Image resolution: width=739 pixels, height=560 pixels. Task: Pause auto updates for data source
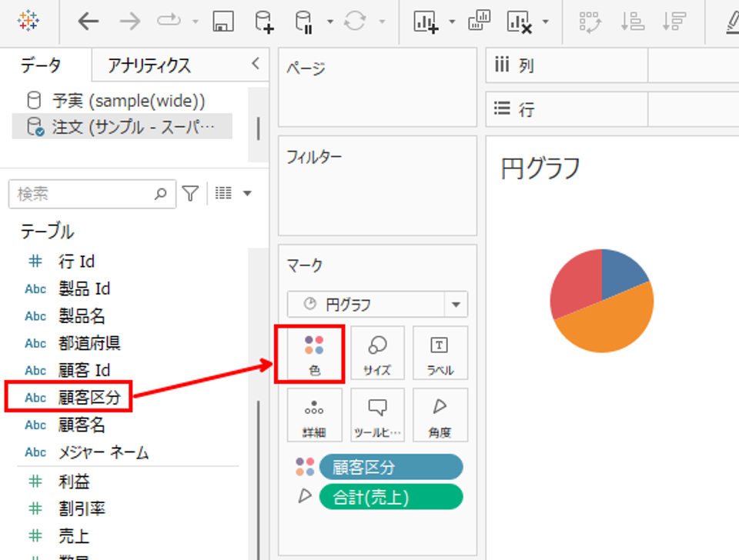(x=304, y=22)
